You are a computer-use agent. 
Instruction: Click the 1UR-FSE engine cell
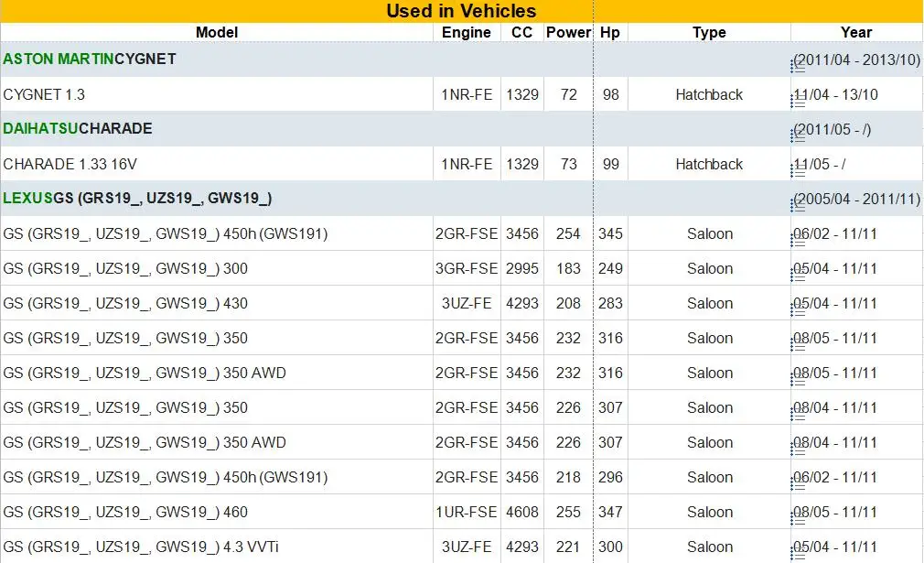coord(467,512)
